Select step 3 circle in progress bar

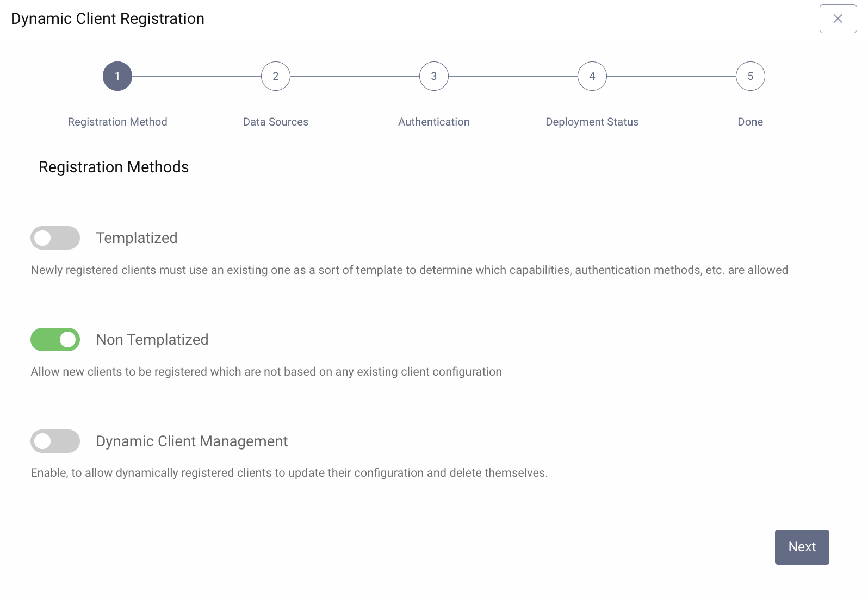point(434,77)
